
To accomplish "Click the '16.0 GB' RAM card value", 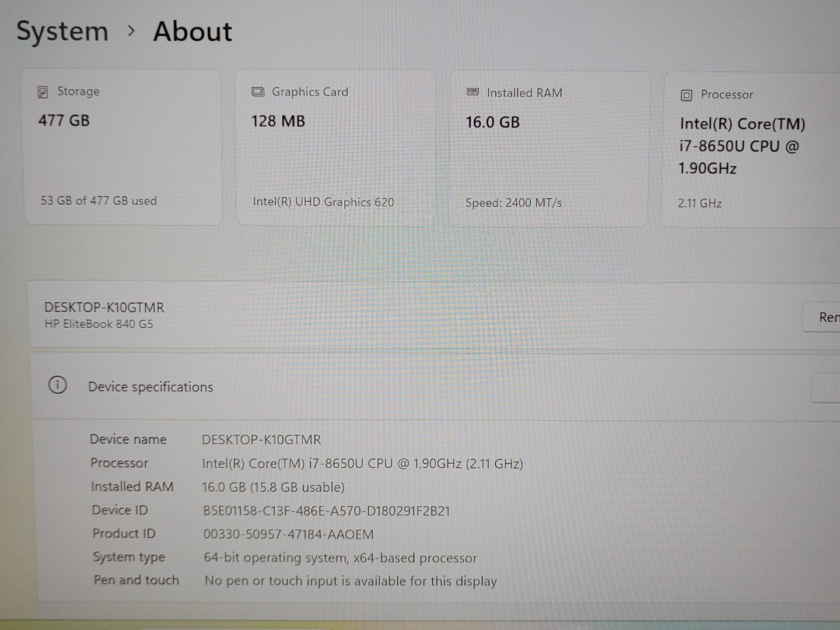I will point(493,123).
